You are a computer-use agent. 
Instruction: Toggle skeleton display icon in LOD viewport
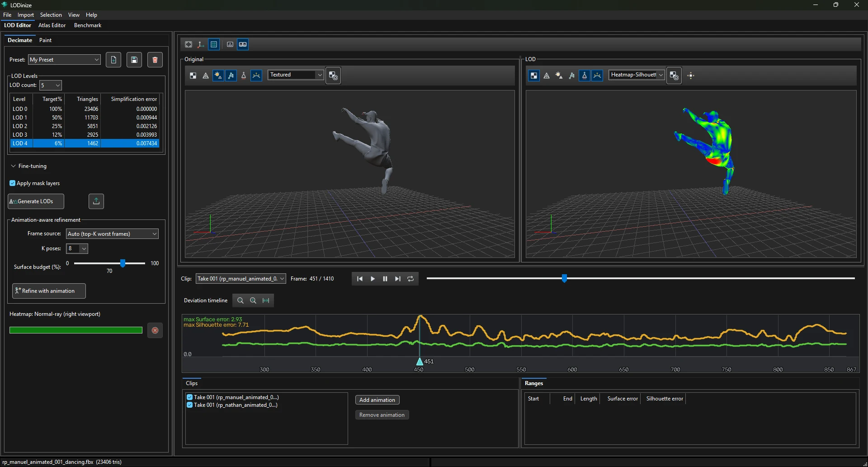pyautogui.click(x=572, y=76)
